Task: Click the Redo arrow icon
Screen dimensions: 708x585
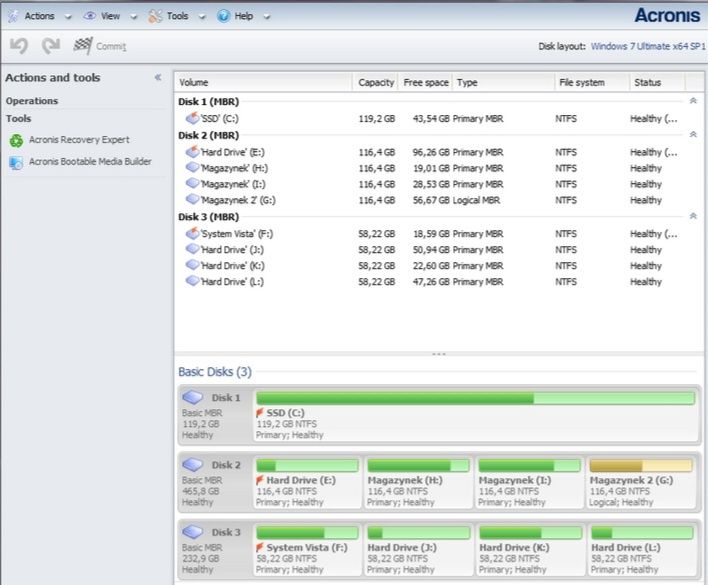Action: pos(50,45)
